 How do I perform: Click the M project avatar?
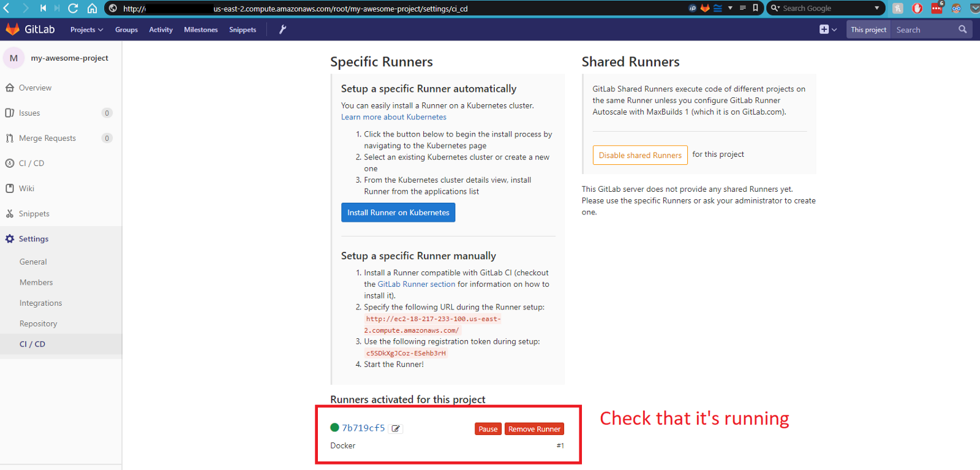pyautogui.click(x=13, y=58)
